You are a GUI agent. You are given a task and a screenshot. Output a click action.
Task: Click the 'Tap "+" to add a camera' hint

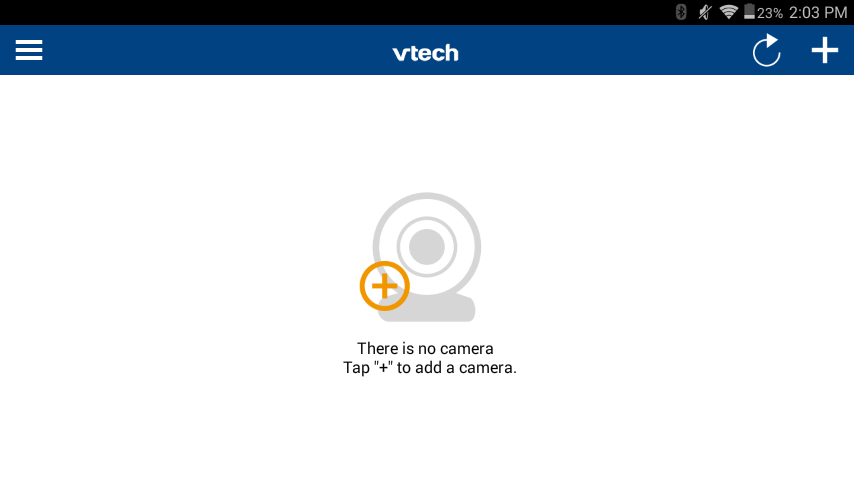coord(430,368)
